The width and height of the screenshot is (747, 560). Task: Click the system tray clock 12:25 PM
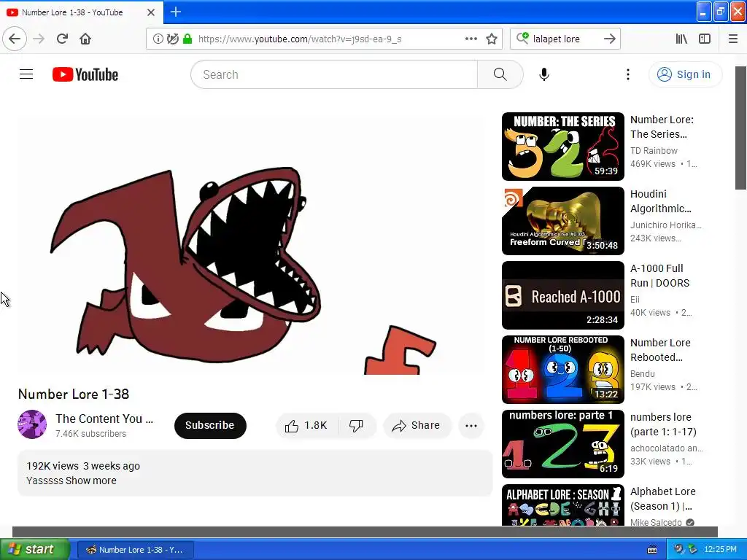[x=720, y=550]
